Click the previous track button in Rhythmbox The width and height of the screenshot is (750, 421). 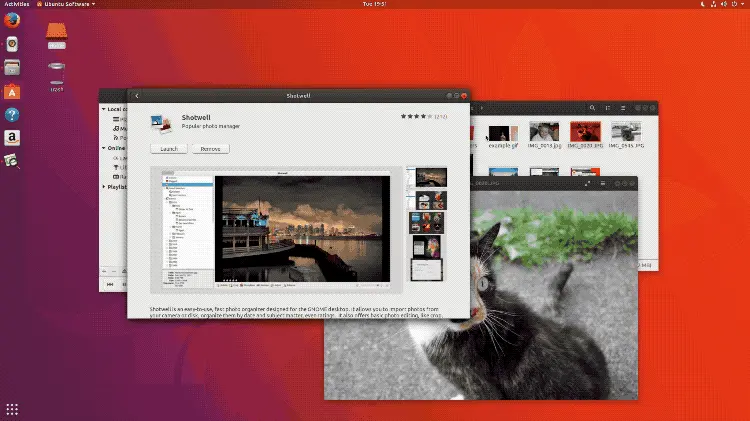coord(110,284)
